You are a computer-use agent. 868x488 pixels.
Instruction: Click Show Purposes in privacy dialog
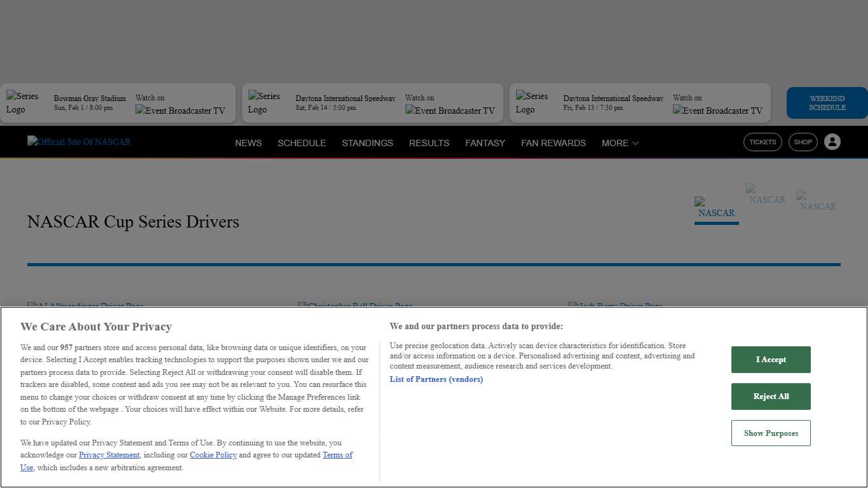[771, 433]
